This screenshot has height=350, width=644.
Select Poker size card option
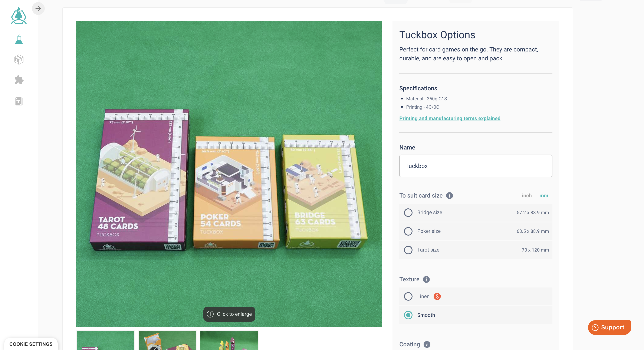click(x=476, y=231)
